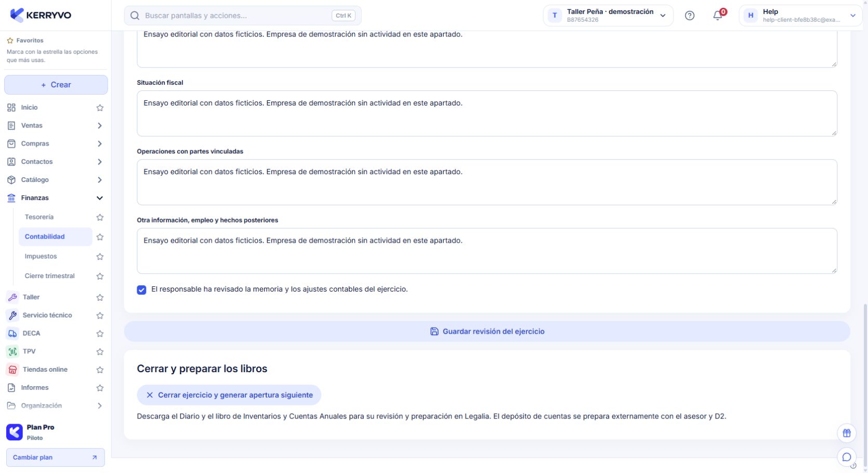Favorite Cierre trimestral with its star
This screenshot has height=473, width=868.
[100, 277]
